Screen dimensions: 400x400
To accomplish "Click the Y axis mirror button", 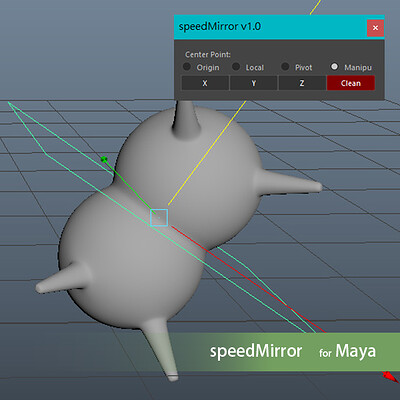I will tap(254, 83).
